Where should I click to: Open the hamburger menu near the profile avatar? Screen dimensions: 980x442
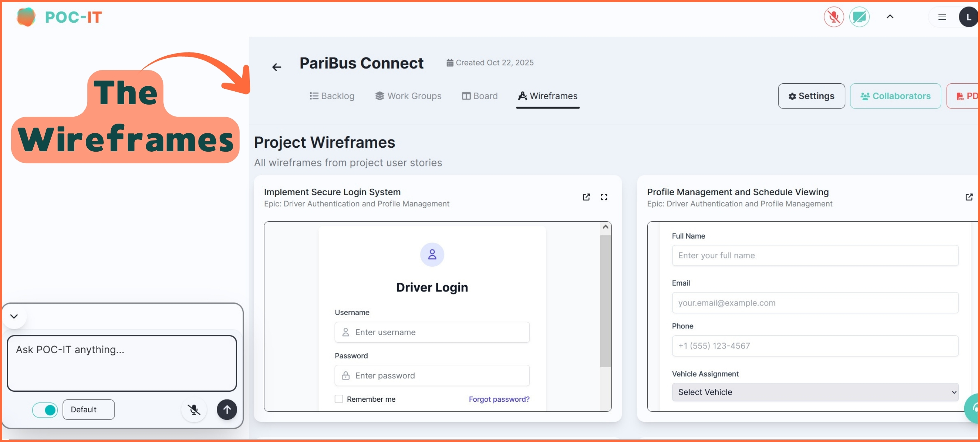click(942, 17)
